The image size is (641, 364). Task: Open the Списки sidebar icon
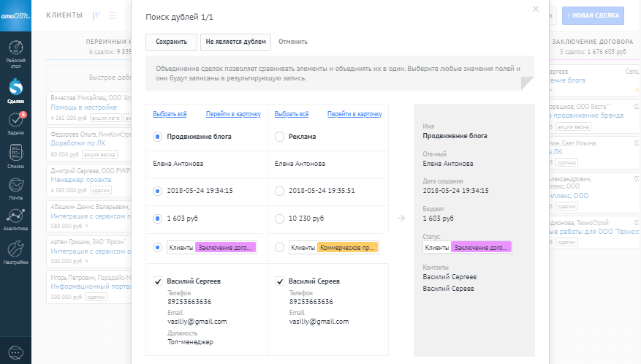[x=15, y=155]
